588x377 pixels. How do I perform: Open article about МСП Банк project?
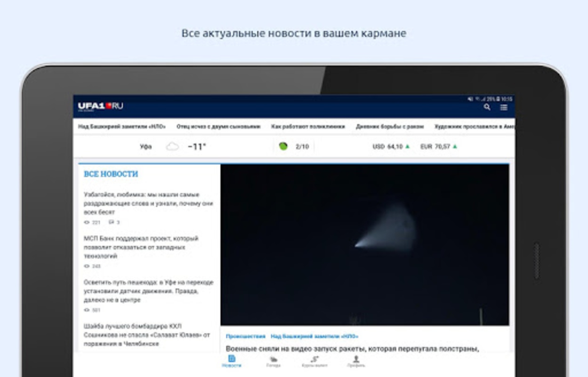point(141,247)
